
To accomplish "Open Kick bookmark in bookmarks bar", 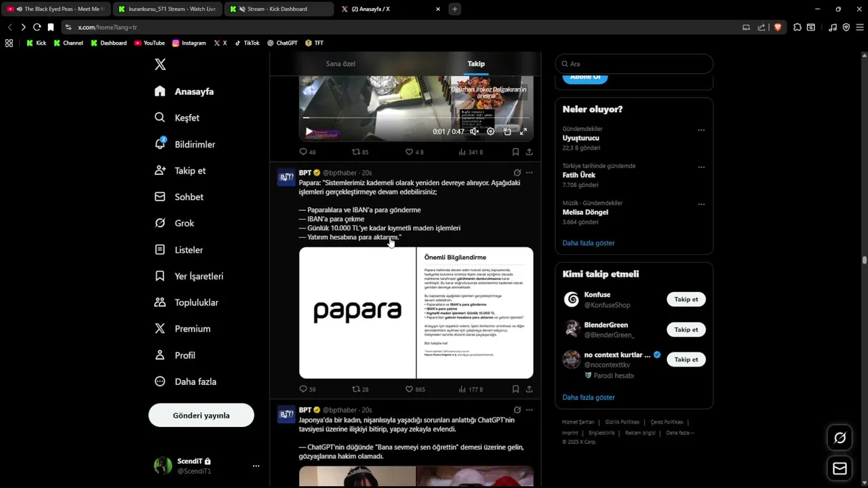I will coord(36,43).
